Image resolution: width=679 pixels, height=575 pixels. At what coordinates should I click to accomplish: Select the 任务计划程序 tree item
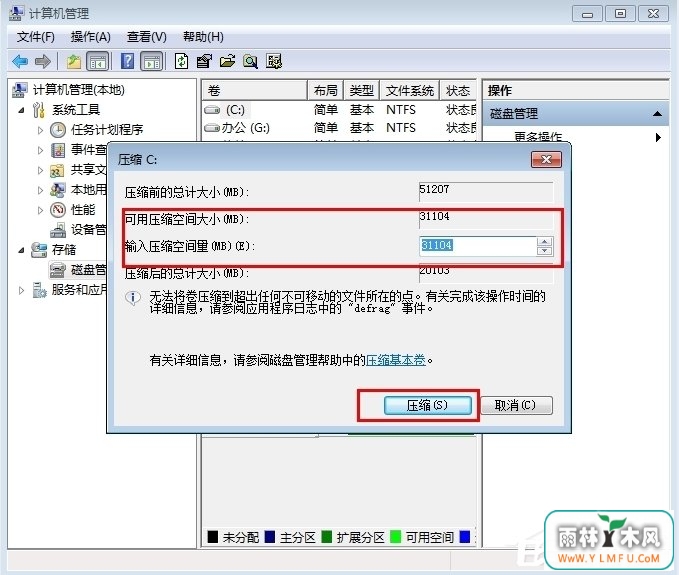pos(107,129)
